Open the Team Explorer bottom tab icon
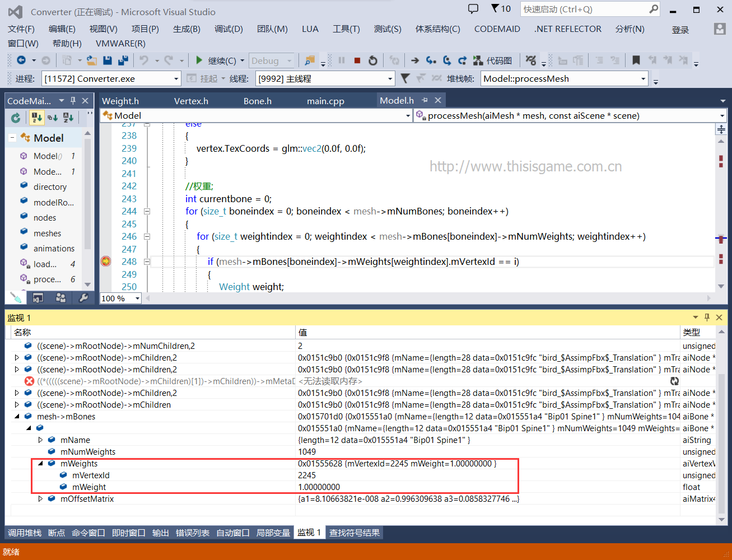Viewport: 732px width, 560px height. point(60,298)
